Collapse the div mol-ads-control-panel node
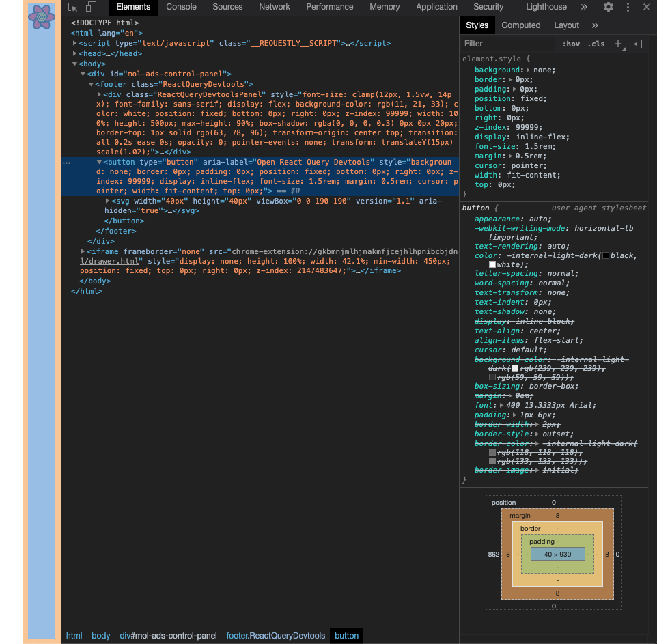657x644 pixels. [83, 74]
